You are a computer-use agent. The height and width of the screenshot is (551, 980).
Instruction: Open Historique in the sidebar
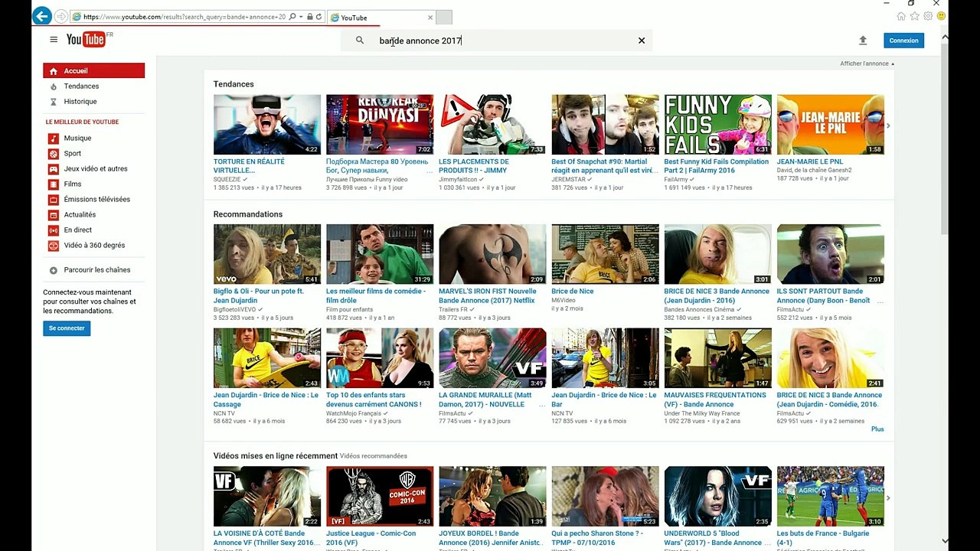point(80,102)
